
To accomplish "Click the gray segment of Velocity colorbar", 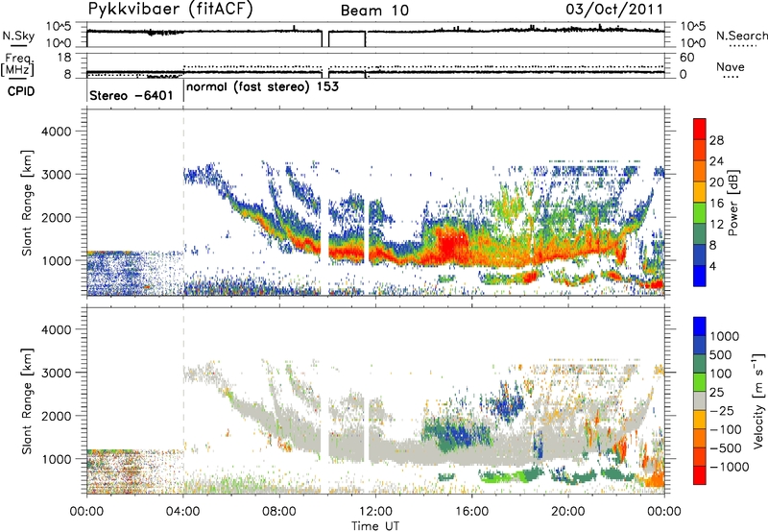I will click(700, 401).
